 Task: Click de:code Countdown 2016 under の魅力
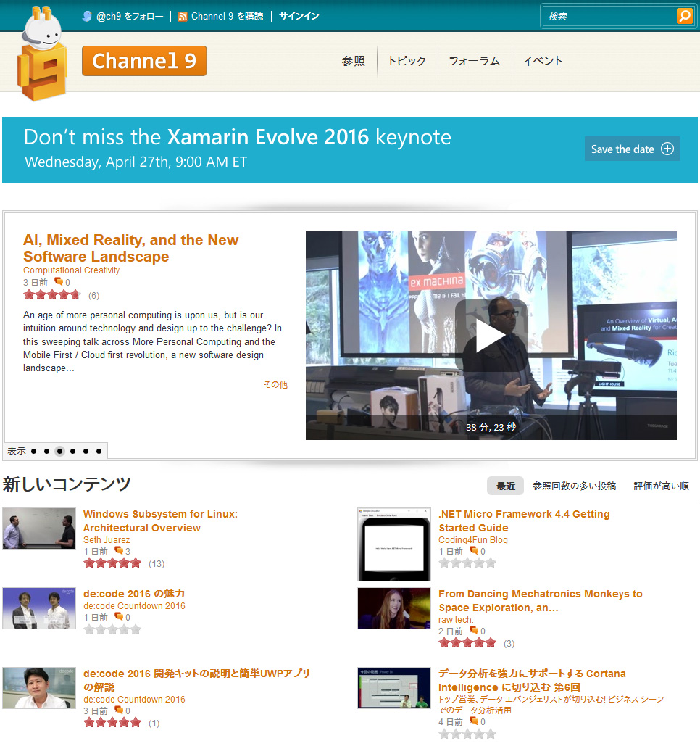[x=134, y=605]
